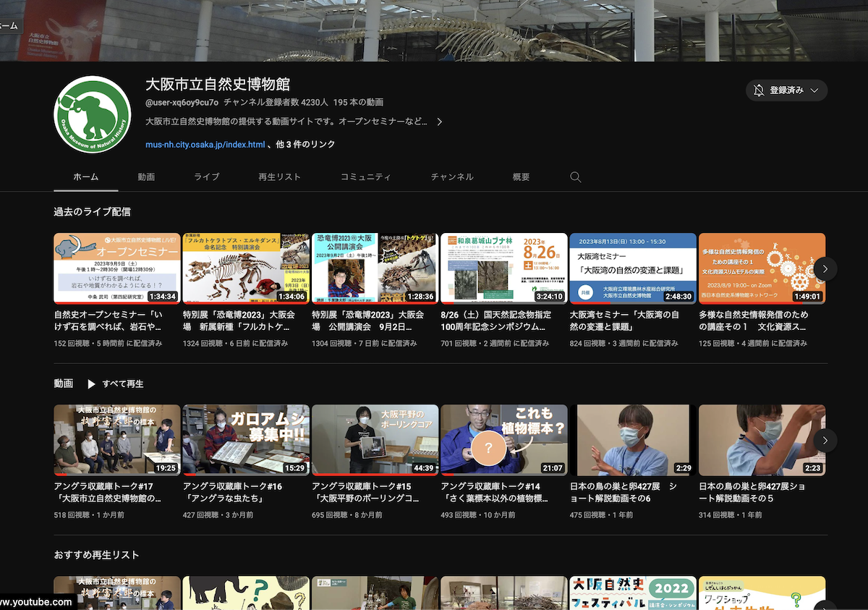Show next videos in 動画 row
The width and height of the screenshot is (868, 610).
(825, 440)
